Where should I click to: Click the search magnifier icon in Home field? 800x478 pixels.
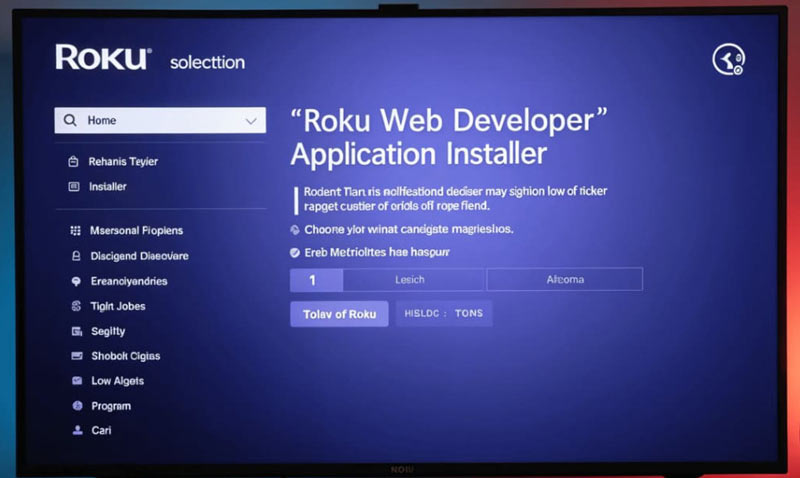point(70,120)
